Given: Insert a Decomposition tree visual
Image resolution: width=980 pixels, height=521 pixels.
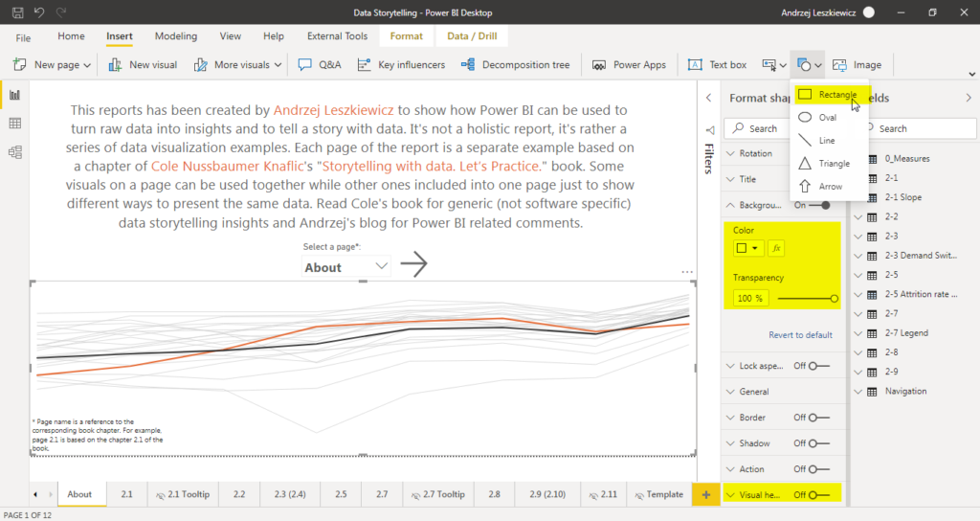Looking at the screenshot, I should (516, 64).
